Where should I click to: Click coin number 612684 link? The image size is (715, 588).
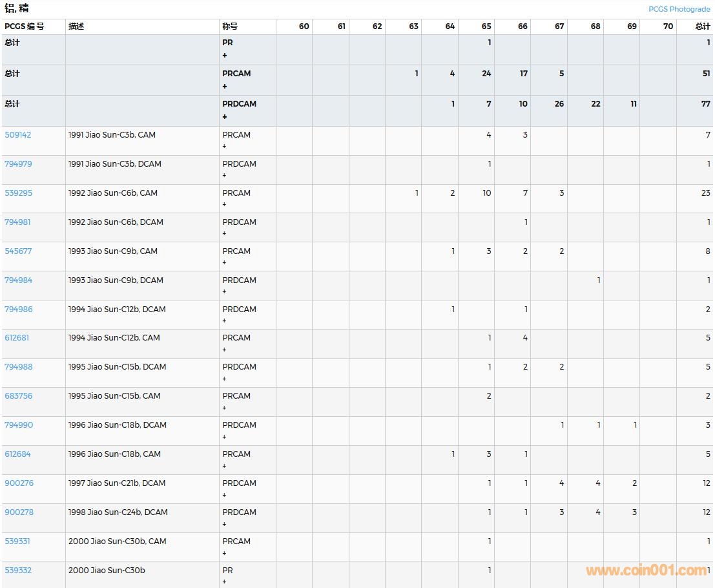pyautogui.click(x=18, y=454)
